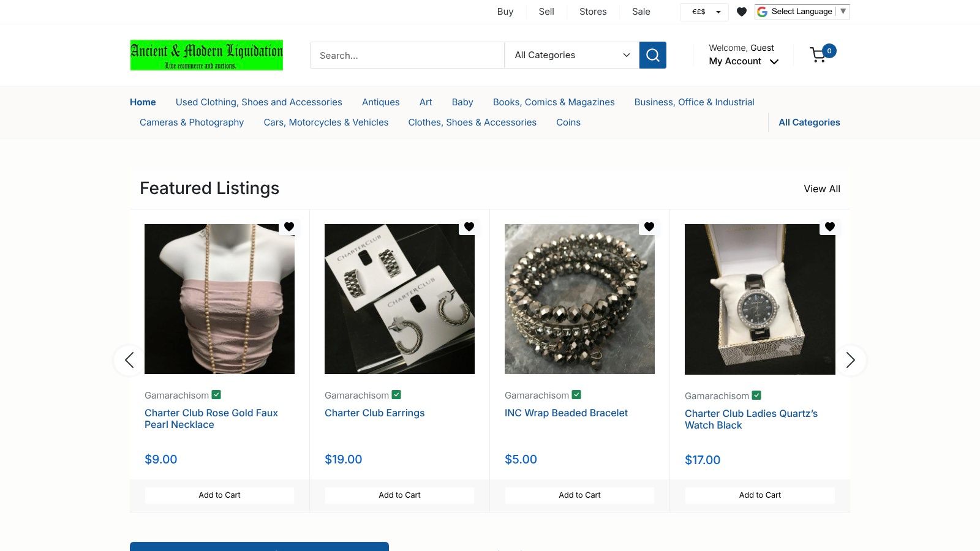980x551 pixels.
Task: Open the Buy menu item
Action: click(505, 12)
